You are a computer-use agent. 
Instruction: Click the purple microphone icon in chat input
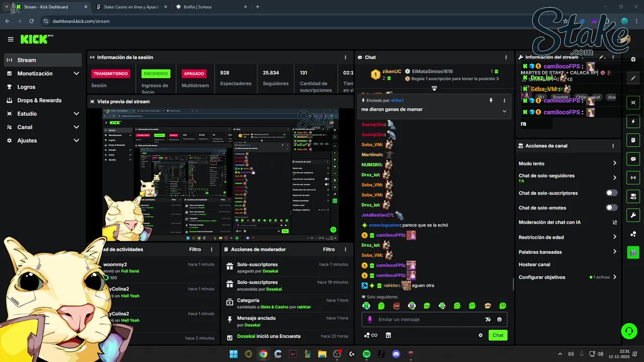[x=370, y=319]
